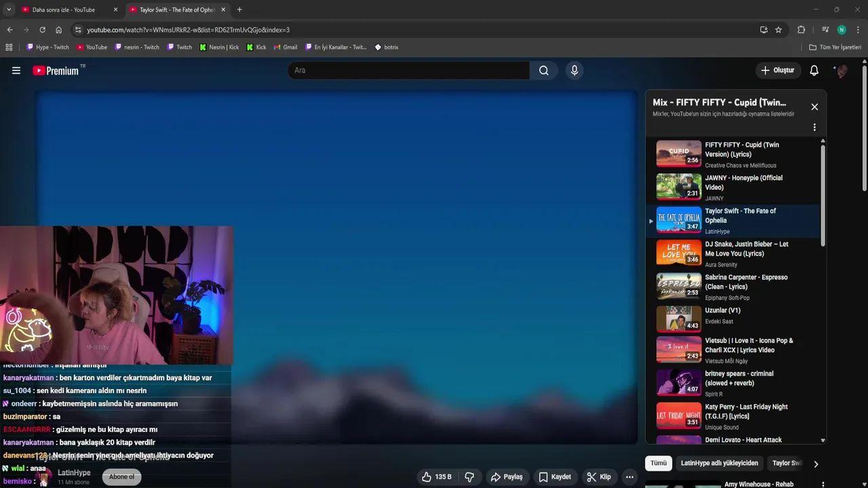
Task: Open the YouTube bookmark
Action: coord(92,47)
